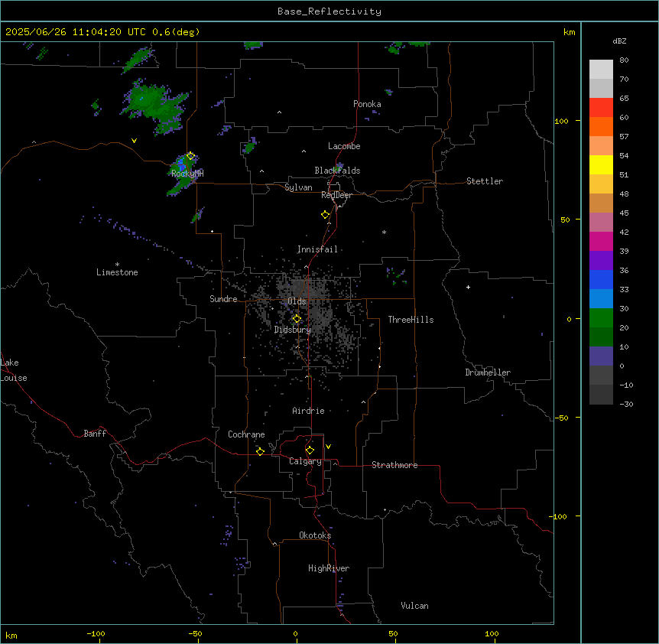Select the Okotoks label

click(x=315, y=535)
